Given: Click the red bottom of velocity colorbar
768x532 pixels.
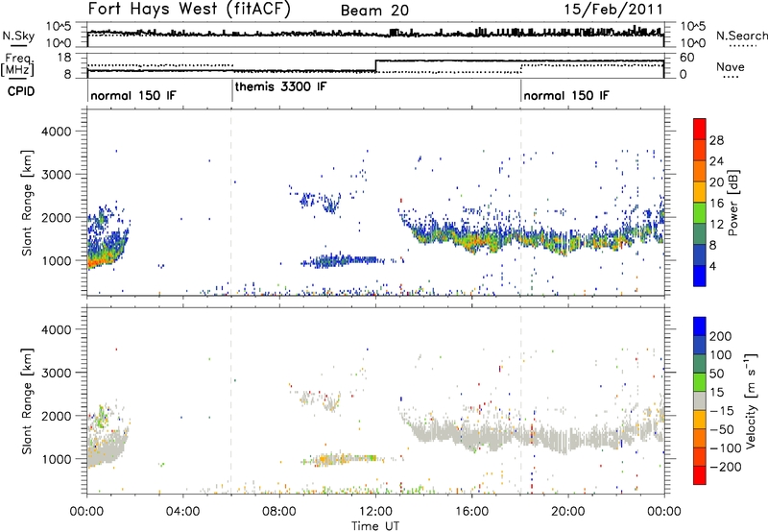Looking at the screenshot, I should click(700, 475).
